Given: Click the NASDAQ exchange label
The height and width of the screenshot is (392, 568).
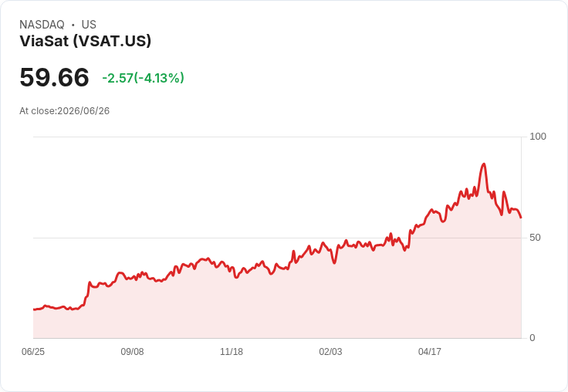Looking at the screenshot, I should pos(42,25).
